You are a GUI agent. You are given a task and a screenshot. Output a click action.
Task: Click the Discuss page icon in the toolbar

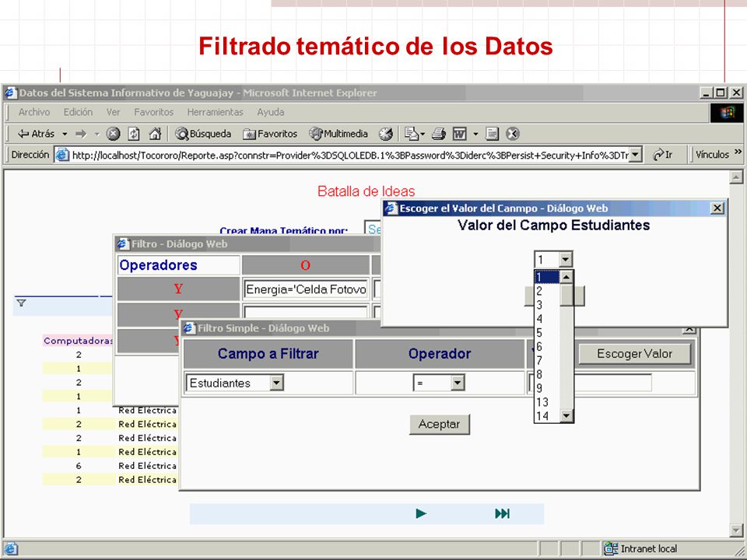492,134
